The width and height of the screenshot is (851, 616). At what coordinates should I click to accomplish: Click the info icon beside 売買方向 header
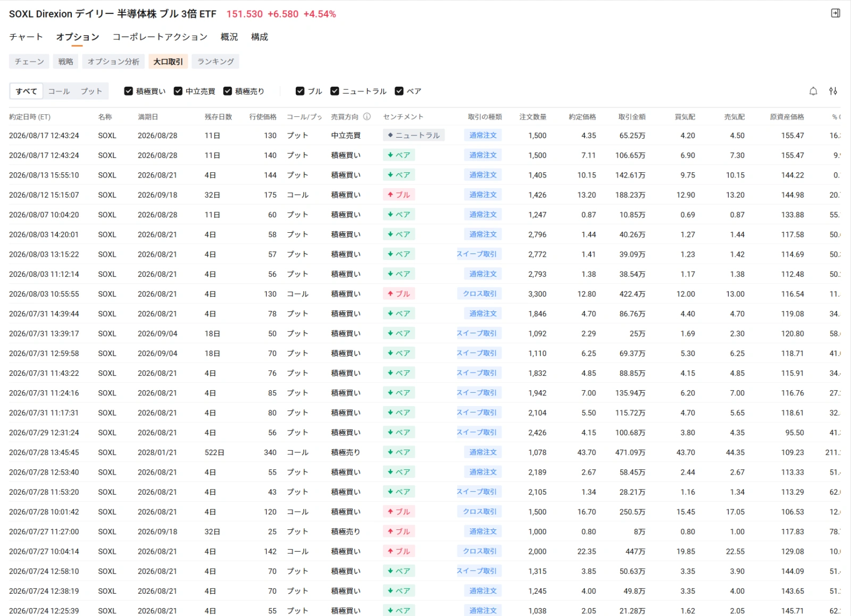(367, 116)
